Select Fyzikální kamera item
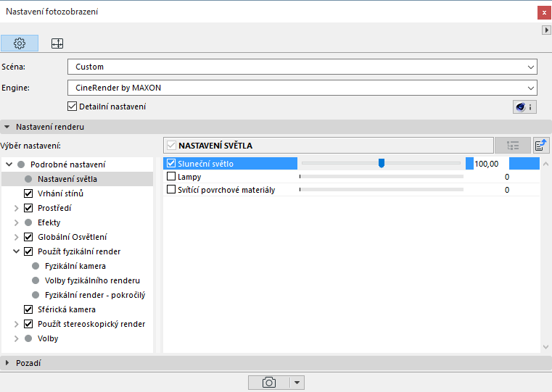Viewport: 552px width, 392px height. click(75, 266)
